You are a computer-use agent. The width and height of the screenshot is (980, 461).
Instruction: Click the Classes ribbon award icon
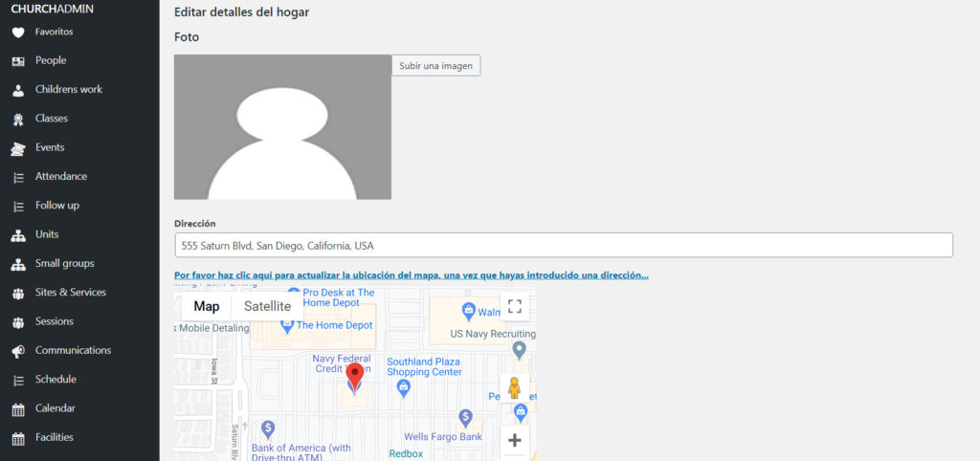pos(17,120)
